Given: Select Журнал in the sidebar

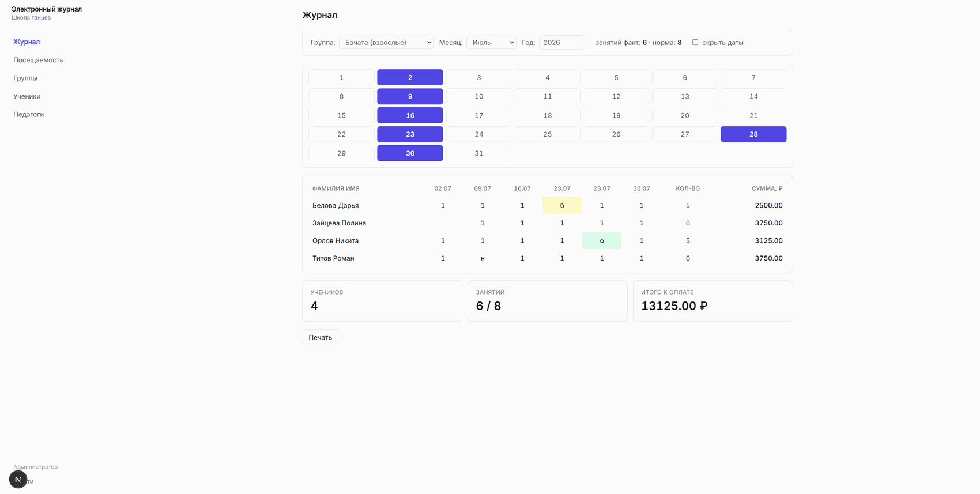Looking at the screenshot, I should pyautogui.click(x=27, y=42).
